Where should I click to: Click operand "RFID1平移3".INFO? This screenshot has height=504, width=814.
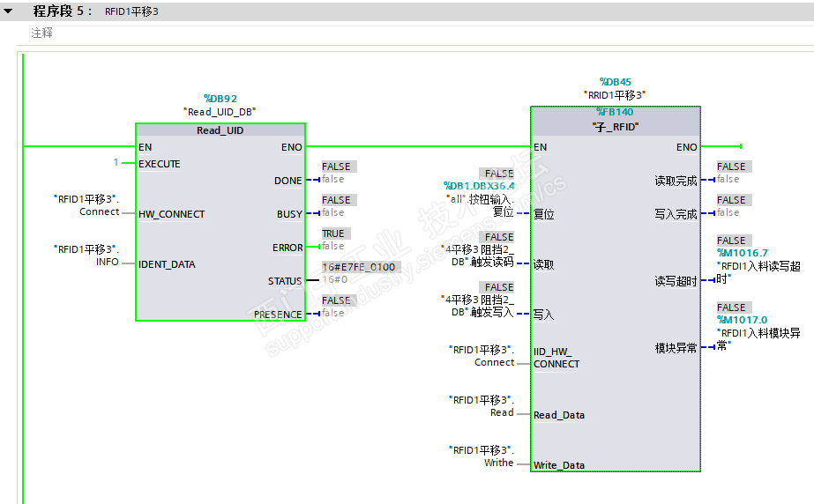[x=86, y=256]
